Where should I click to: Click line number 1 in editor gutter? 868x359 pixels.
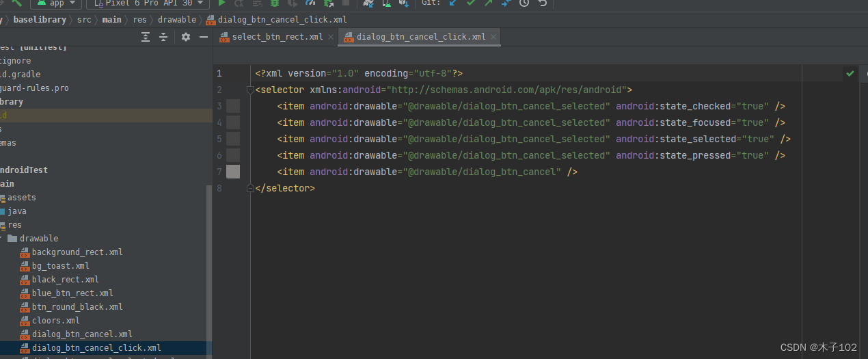click(x=219, y=73)
